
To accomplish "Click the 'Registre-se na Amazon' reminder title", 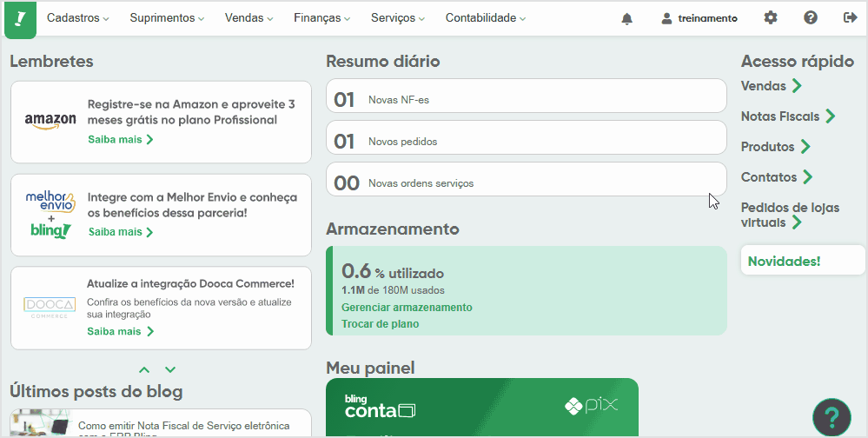I will [x=191, y=112].
